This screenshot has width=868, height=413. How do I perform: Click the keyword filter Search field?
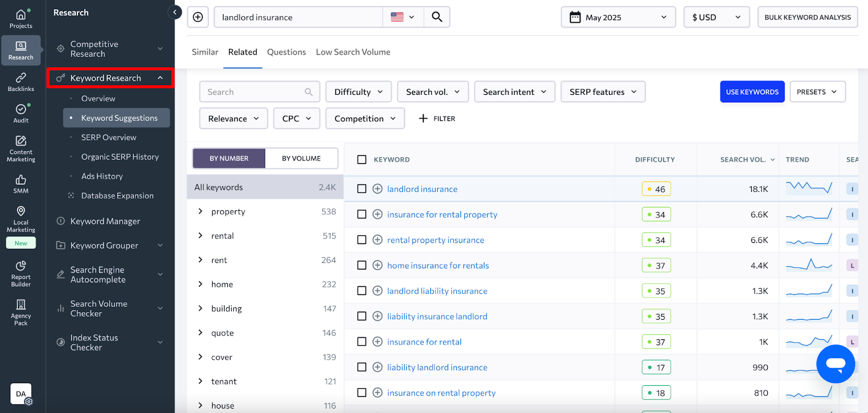point(254,92)
